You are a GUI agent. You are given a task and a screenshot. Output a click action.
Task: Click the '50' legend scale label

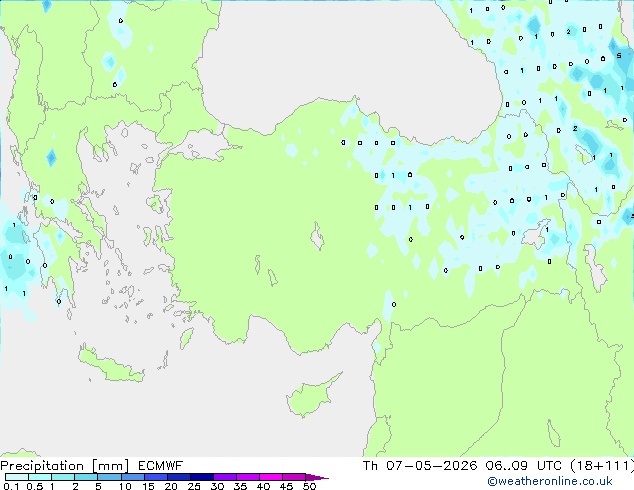point(309,486)
